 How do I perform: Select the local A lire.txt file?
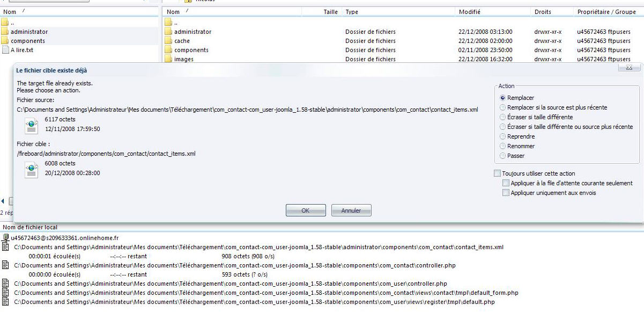21,50
